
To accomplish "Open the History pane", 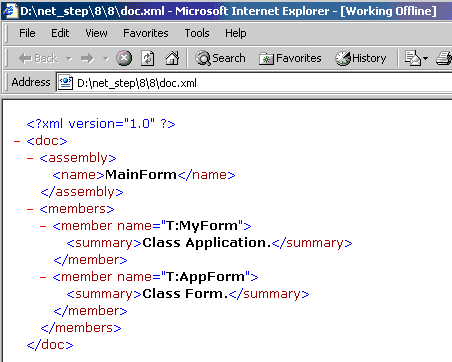I will [x=361, y=58].
